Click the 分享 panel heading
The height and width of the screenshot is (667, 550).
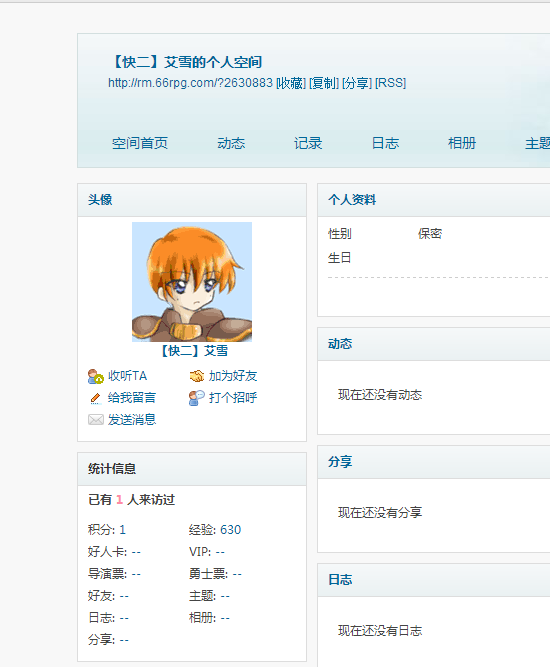pyautogui.click(x=340, y=462)
